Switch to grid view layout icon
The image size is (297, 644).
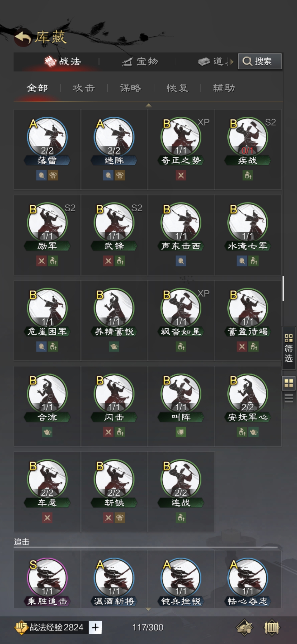click(x=288, y=383)
